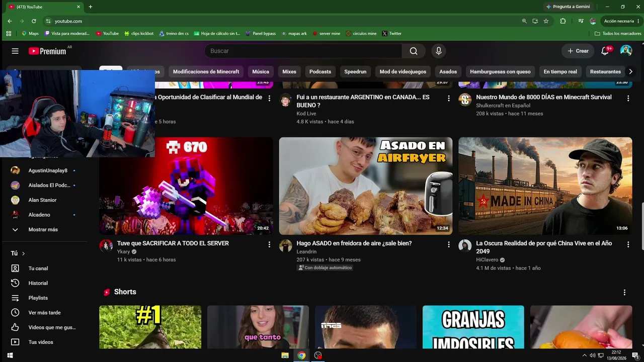The width and height of the screenshot is (644, 362).
Task: Click Pregunta a Gemini button
Action: point(568,7)
